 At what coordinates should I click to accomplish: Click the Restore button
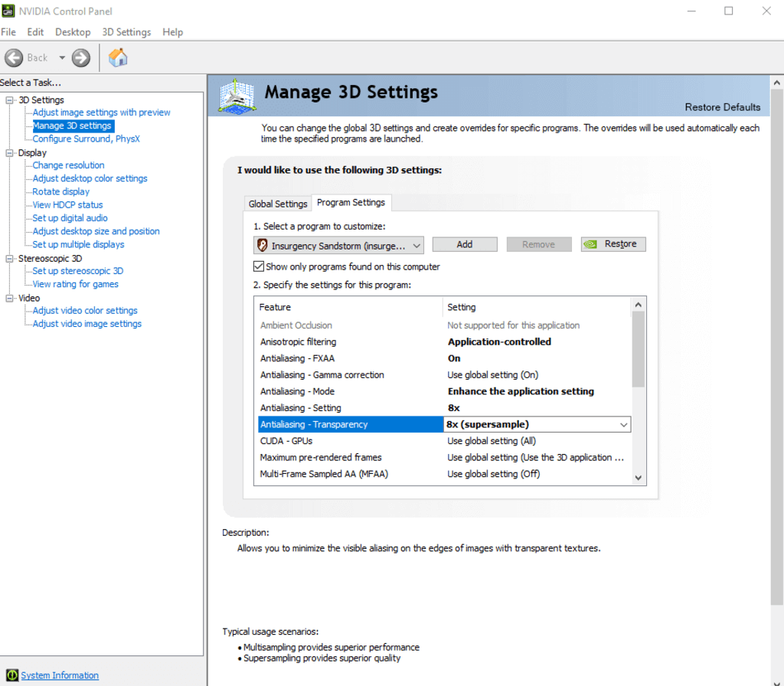pos(613,244)
